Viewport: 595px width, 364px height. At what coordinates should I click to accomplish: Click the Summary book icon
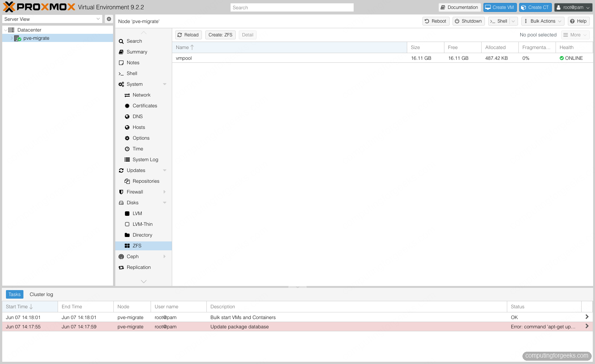[121, 52]
